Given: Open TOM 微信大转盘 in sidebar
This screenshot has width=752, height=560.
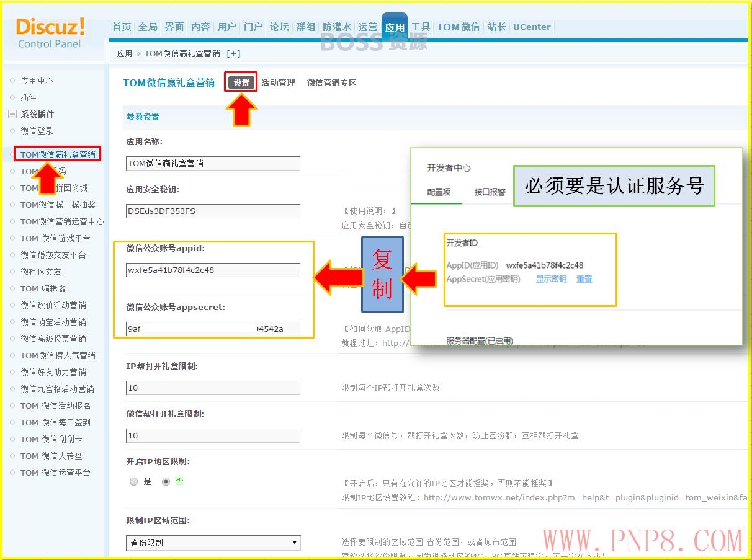Looking at the screenshot, I should tap(51, 456).
